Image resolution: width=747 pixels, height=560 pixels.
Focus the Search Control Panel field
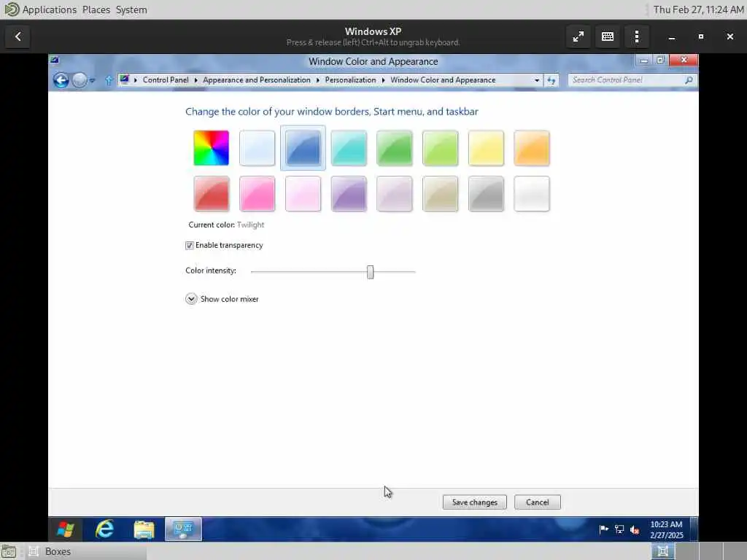pyautogui.click(x=627, y=80)
